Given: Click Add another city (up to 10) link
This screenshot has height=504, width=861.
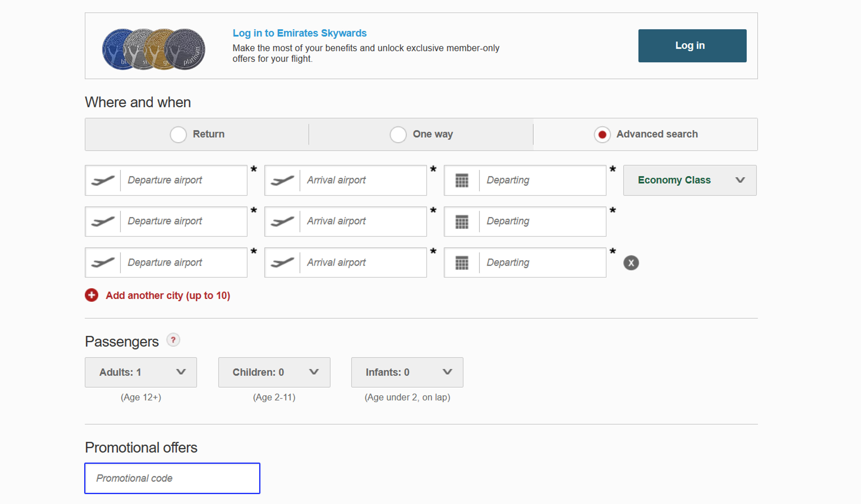Looking at the screenshot, I should coord(168,295).
